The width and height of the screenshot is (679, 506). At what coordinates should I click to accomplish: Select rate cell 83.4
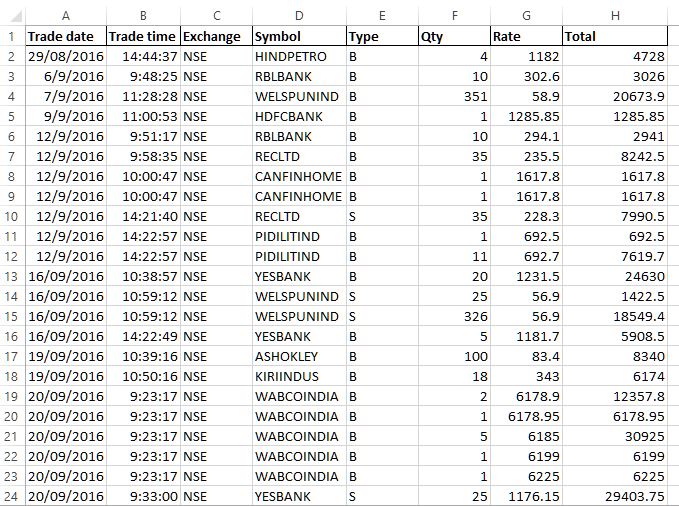pos(527,356)
